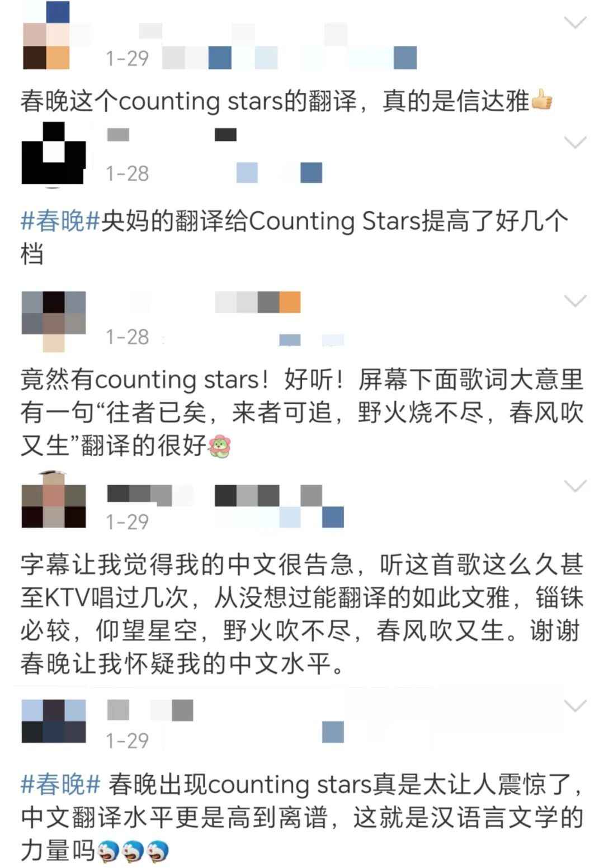Viewport: 604px width, 868px height.
Task: Click the flower emoji after 翻译的很好
Action: [x=219, y=447]
